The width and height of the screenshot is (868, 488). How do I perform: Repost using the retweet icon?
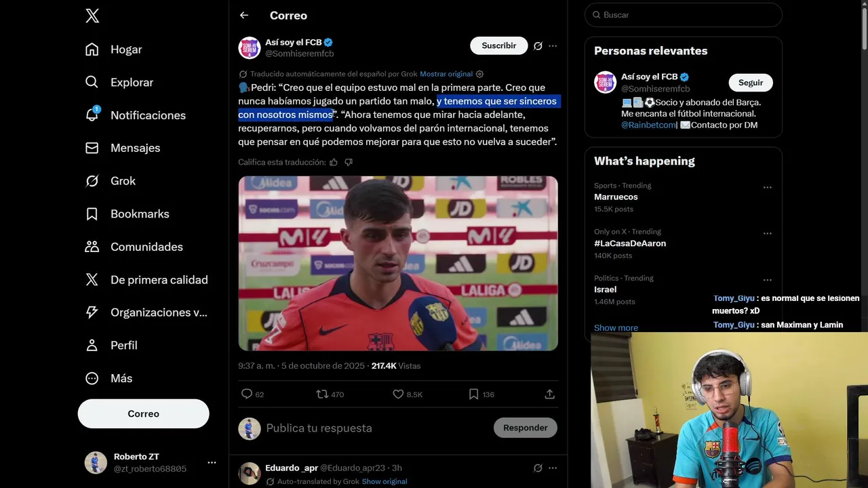pos(322,394)
